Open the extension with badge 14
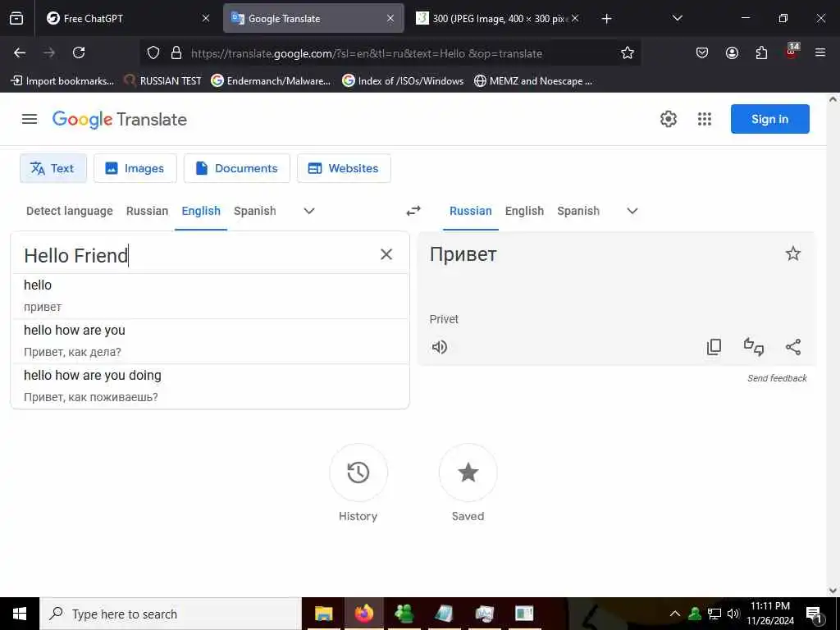Image resolution: width=840 pixels, height=630 pixels. pyautogui.click(x=792, y=52)
